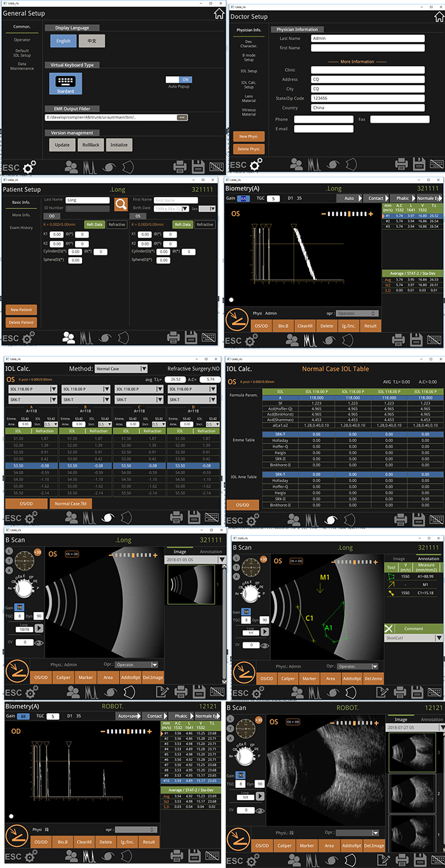The image size is (445, 868).
Task: Open Method Normal Case dropdown in IOL Calc.
Action: pos(121,369)
